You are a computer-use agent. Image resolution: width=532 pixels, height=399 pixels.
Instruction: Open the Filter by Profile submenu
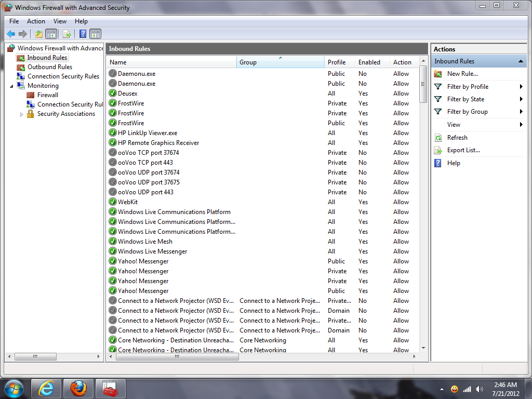(x=521, y=87)
